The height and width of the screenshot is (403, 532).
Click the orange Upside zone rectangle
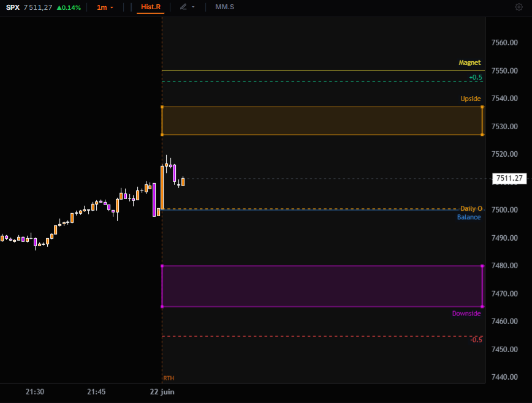322,121
